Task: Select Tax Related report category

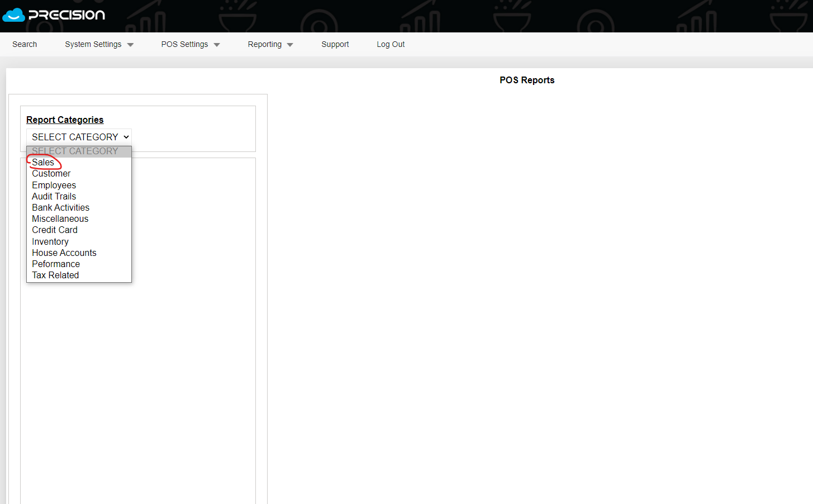Action: click(x=79, y=275)
